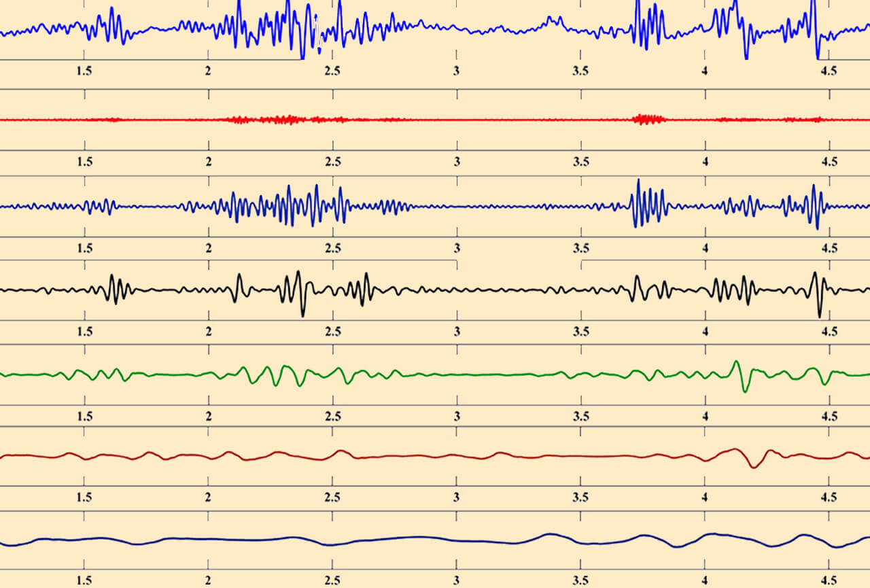870x588 pixels.
Task: Select the 3 label under the dark-red wavy trace
Action: (x=457, y=498)
